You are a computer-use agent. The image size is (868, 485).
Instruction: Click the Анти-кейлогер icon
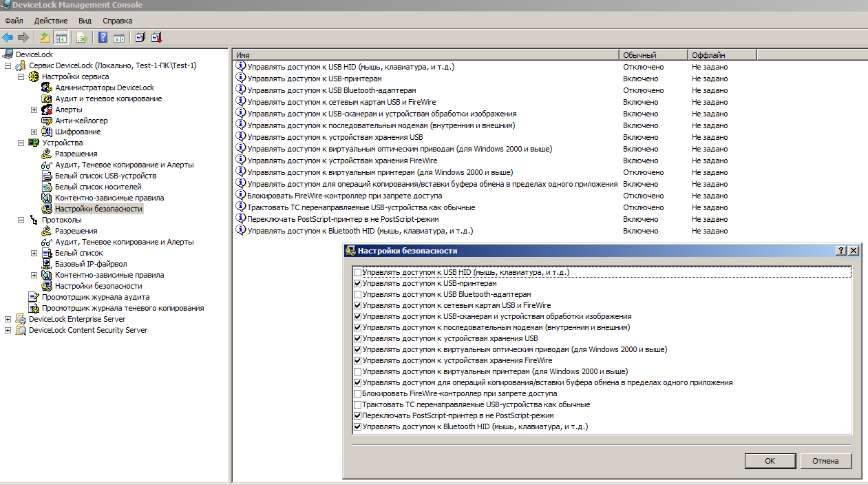coord(47,121)
